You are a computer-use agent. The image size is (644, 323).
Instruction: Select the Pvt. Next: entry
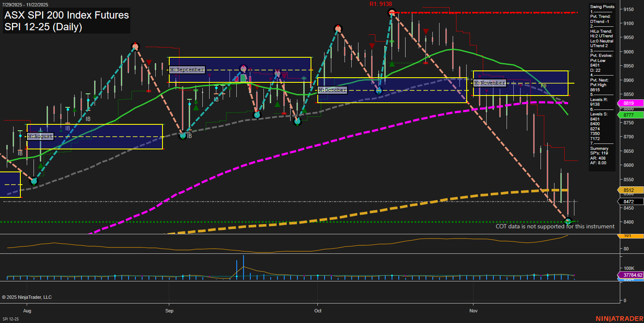coord(600,80)
